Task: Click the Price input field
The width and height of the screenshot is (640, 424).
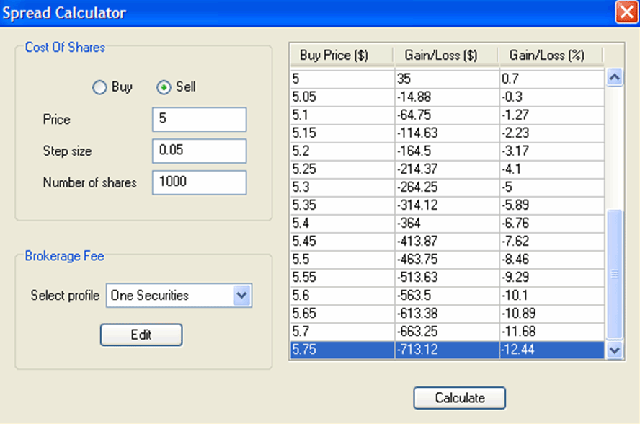Action: (199, 119)
